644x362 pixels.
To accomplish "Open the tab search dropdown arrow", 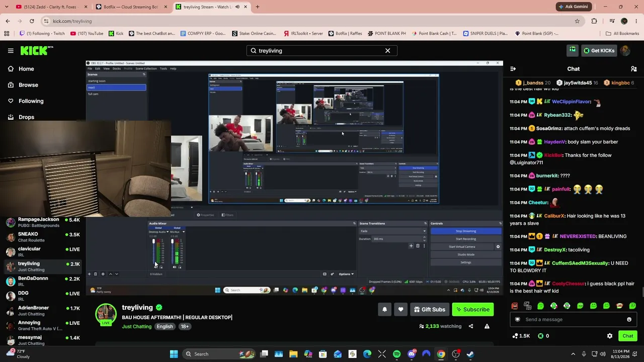I will 7,7.
